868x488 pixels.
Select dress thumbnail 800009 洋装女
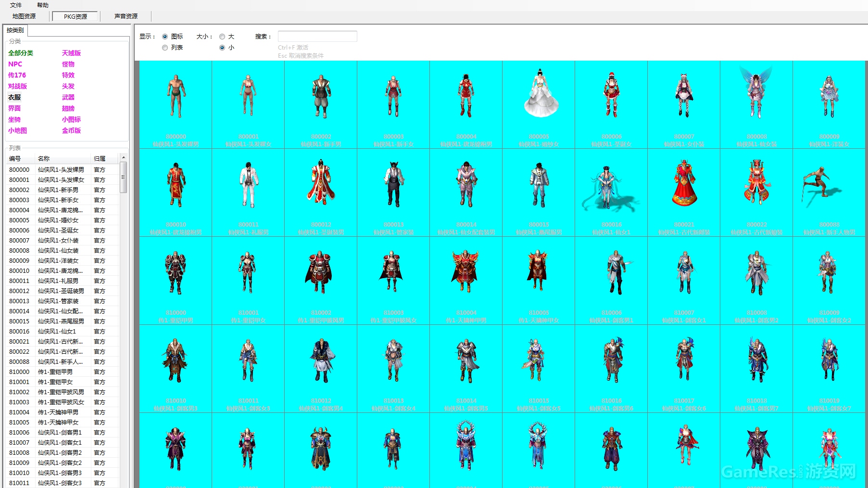coord(829,104)
